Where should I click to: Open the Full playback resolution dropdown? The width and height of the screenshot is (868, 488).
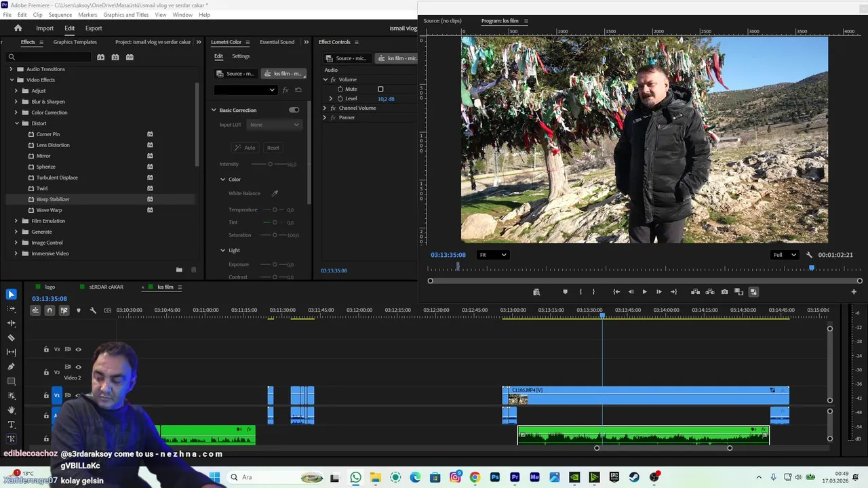click(x=785, y=255)
